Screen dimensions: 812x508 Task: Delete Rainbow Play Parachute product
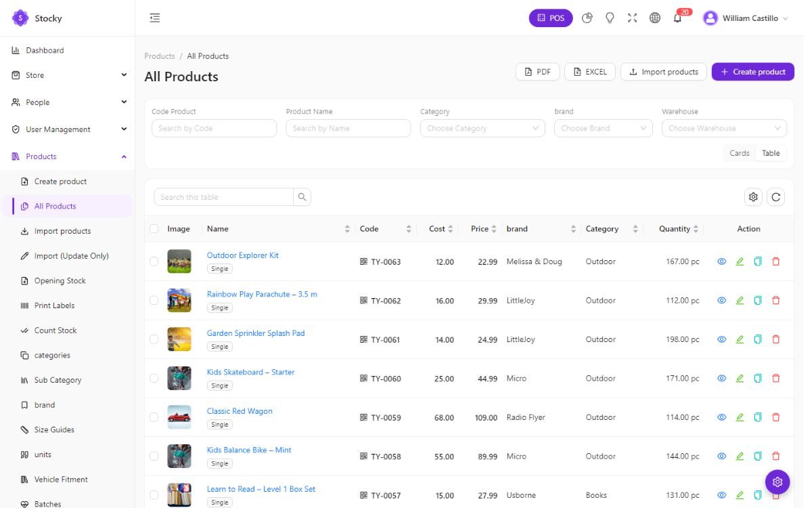coord(776,300)
